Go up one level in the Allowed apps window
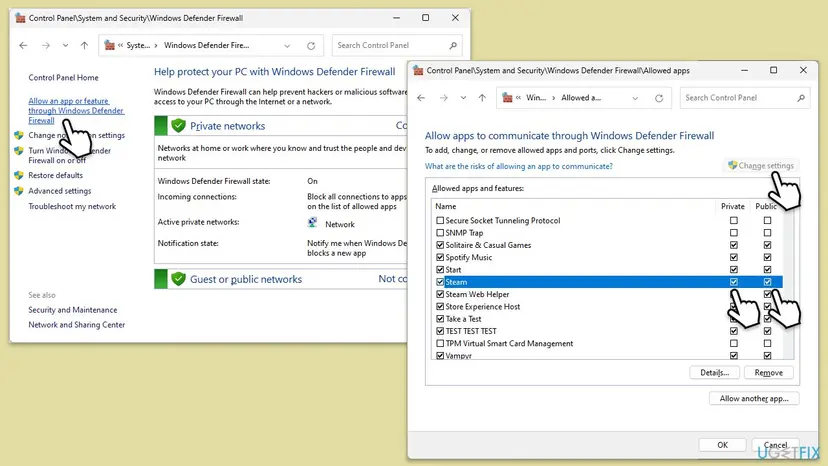 click(x=482, y=98)
